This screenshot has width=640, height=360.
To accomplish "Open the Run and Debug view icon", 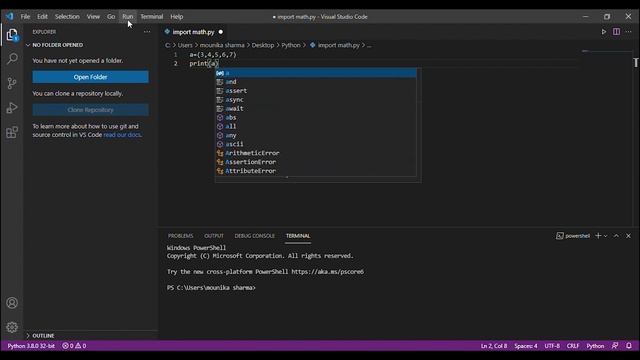I will (12, 108).
